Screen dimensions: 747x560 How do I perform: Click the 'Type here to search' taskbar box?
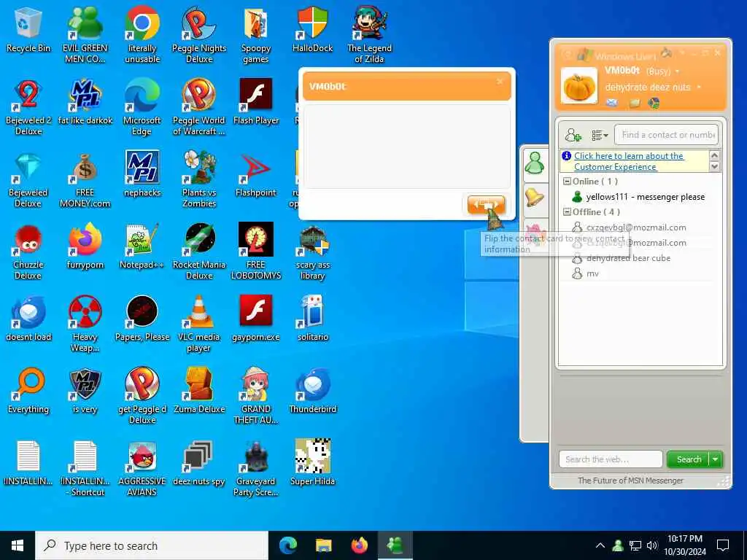pos(152,545)
